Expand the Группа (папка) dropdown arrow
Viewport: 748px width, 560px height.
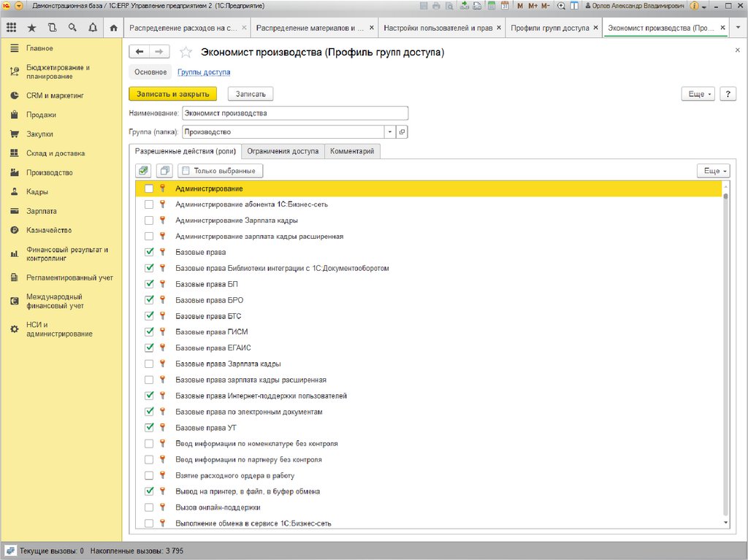tap(390, 132)
